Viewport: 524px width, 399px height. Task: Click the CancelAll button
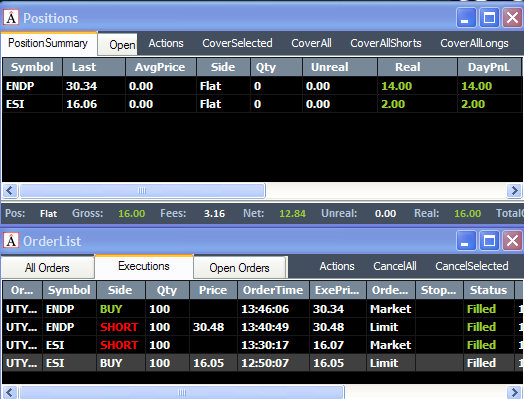(x=395, y=266)
